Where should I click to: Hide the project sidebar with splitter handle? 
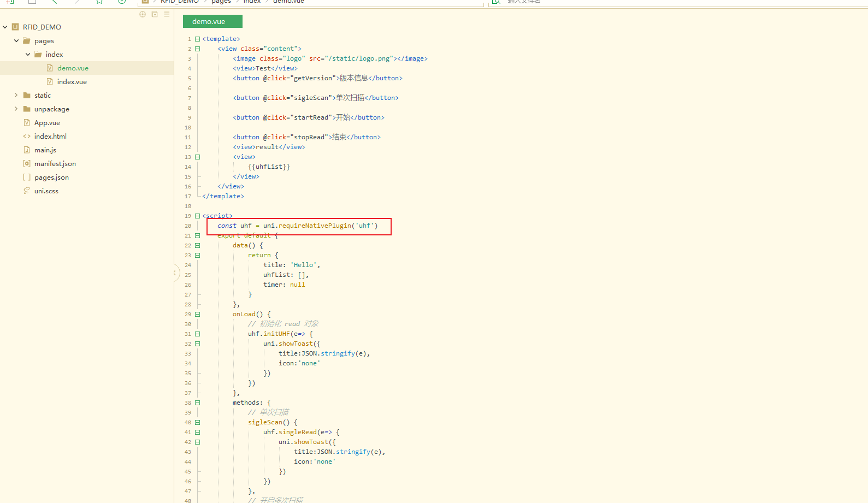coord(176,273)
